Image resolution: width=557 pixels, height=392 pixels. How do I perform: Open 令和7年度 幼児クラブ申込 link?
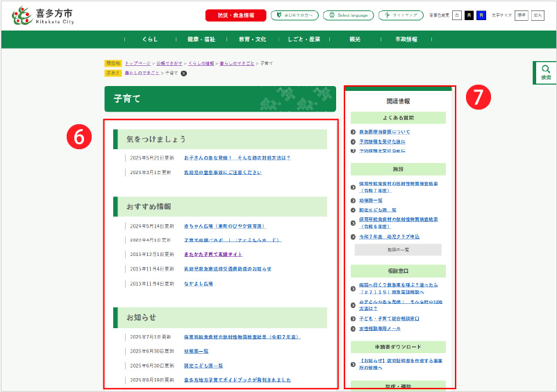coord(389,237)
